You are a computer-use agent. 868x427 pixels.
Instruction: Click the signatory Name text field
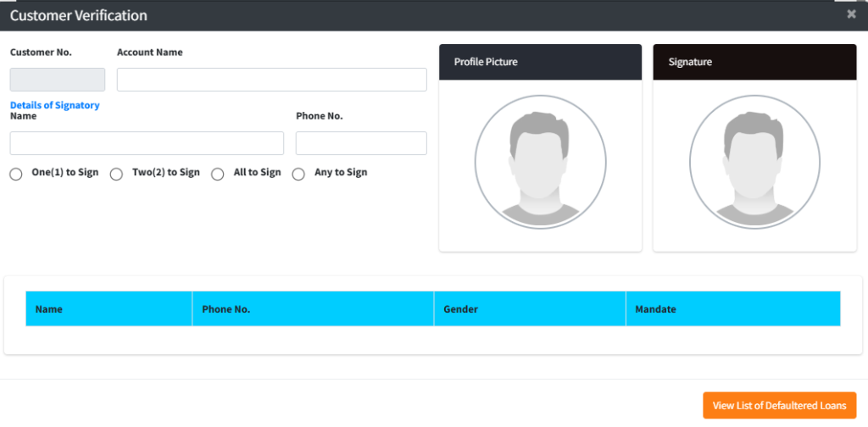click(x=147, y=143)
